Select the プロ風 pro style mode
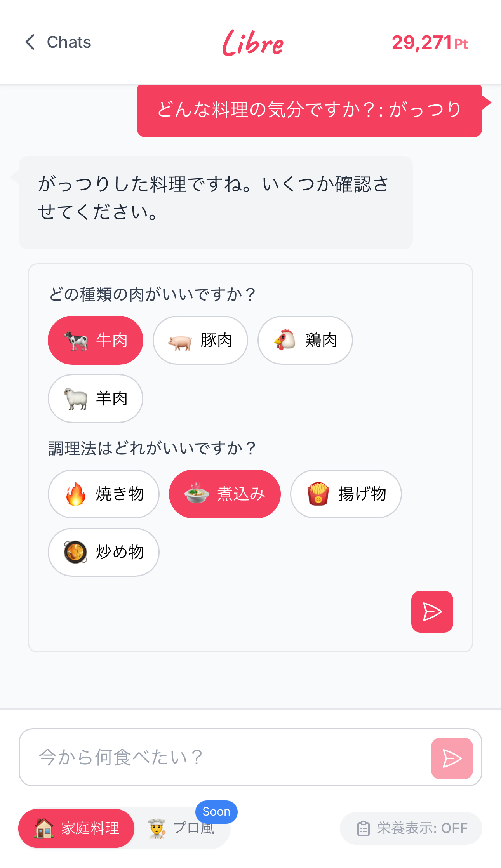This screenshot has width=501, height=868. pos(182,828)
